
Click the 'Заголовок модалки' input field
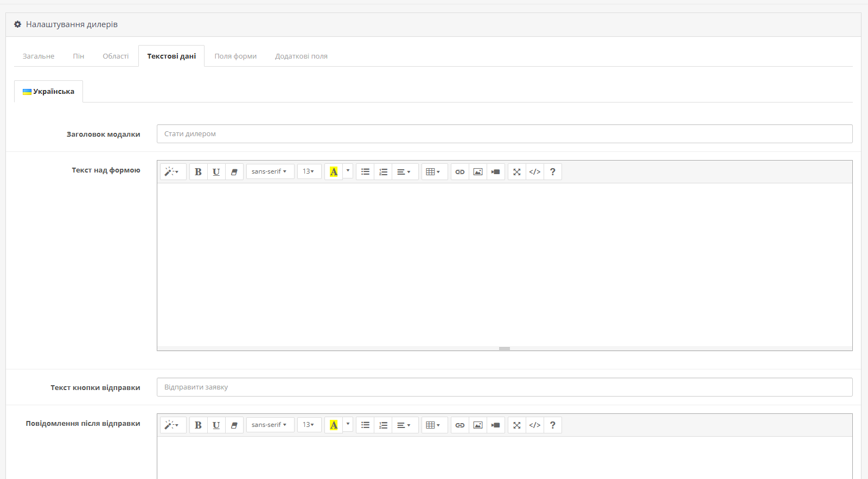[505, 134]
